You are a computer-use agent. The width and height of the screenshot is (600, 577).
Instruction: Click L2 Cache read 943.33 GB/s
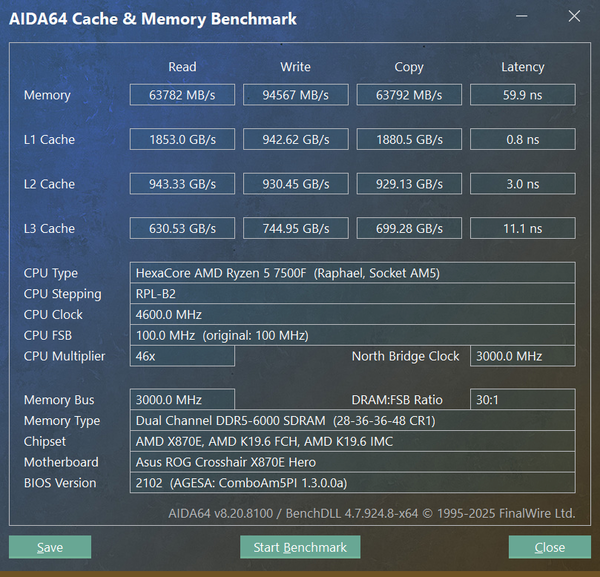[182, 184]
